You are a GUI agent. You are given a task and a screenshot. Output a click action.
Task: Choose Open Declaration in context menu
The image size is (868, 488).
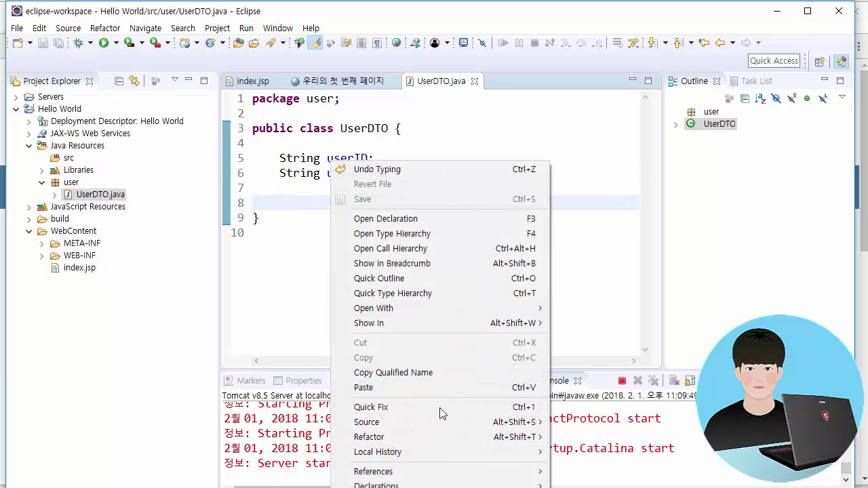click(441, 219)
